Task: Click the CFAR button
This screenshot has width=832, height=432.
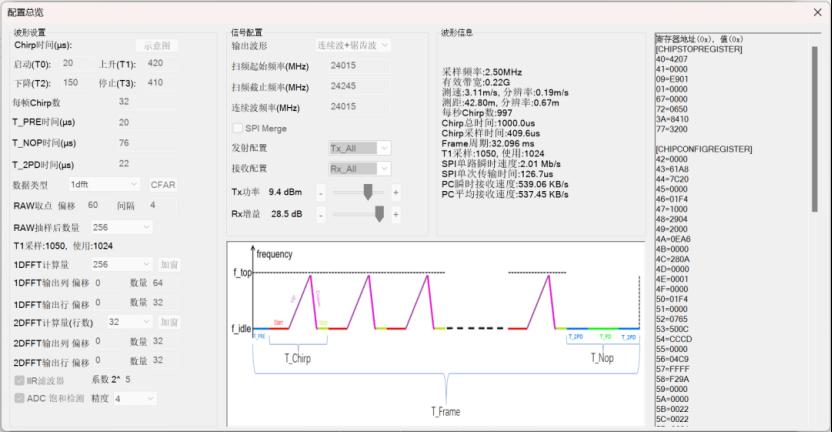Action: coord(163,185)
